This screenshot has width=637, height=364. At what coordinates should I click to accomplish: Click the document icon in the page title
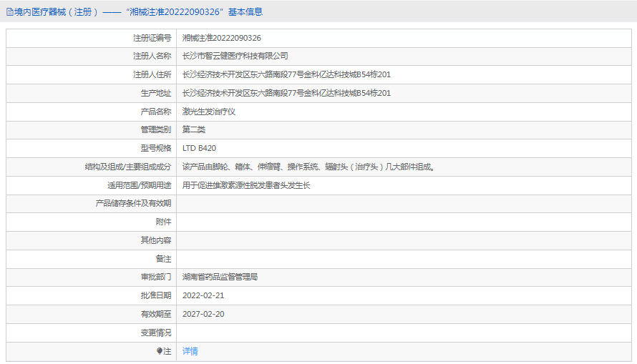(x=10, y=12)
